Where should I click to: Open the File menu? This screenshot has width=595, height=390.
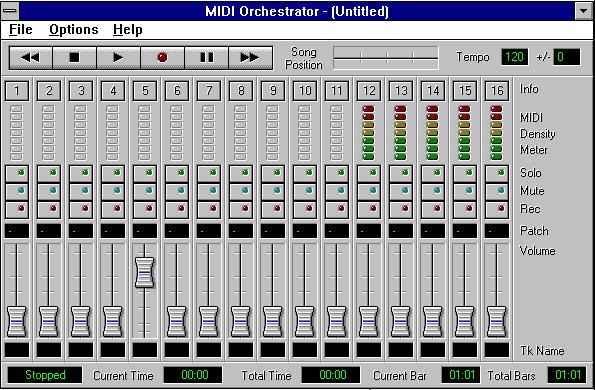(x=21, y=30)
